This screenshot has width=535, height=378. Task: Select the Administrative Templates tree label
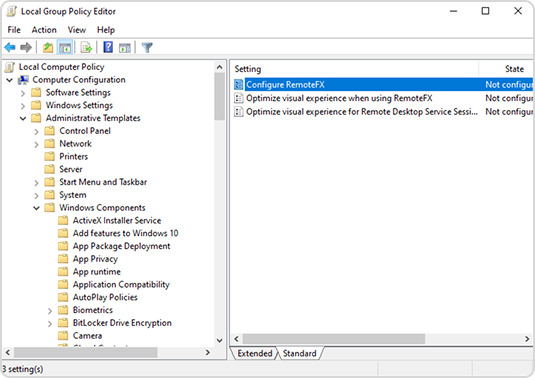tap(93, 118)
